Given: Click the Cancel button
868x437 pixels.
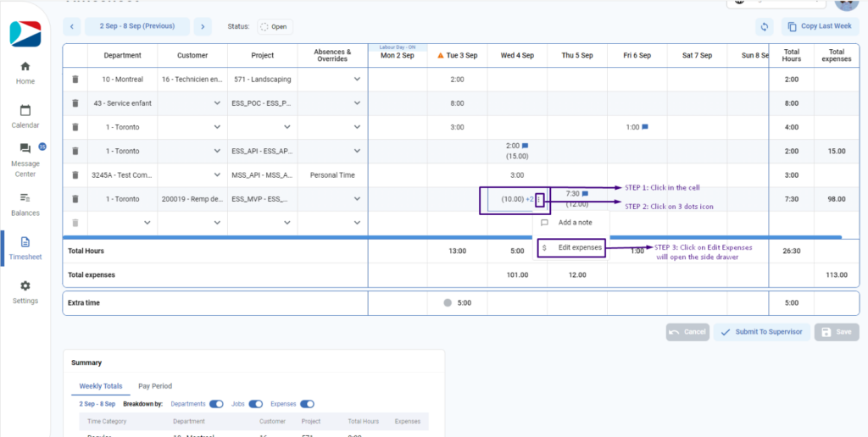Looking at the screenshot, I should pos(687,332).
